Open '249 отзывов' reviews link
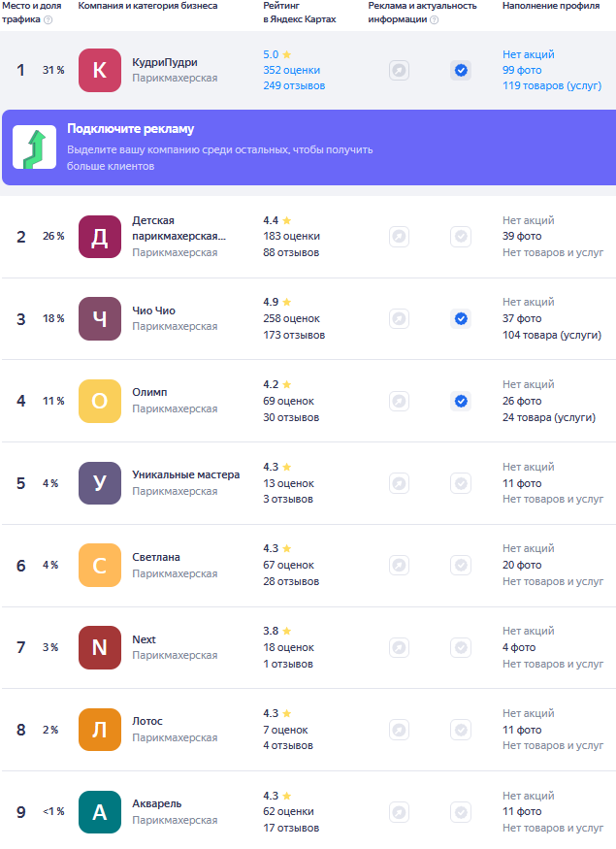 pos(294,85)
